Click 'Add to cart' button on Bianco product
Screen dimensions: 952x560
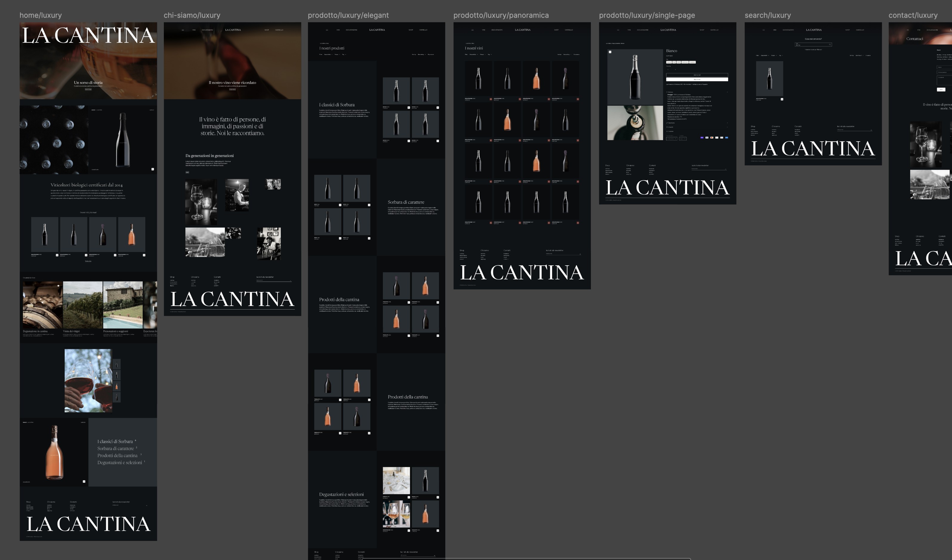coord(697,75)
